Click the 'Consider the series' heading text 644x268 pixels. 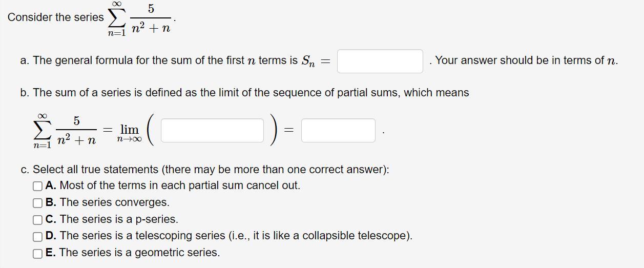click(x=55, y=17)
